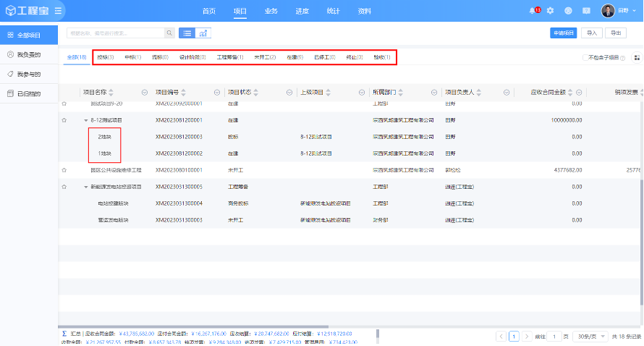
Task: Collapse the 8-12测试项目 tree row
Action: (x=86, y=120)
